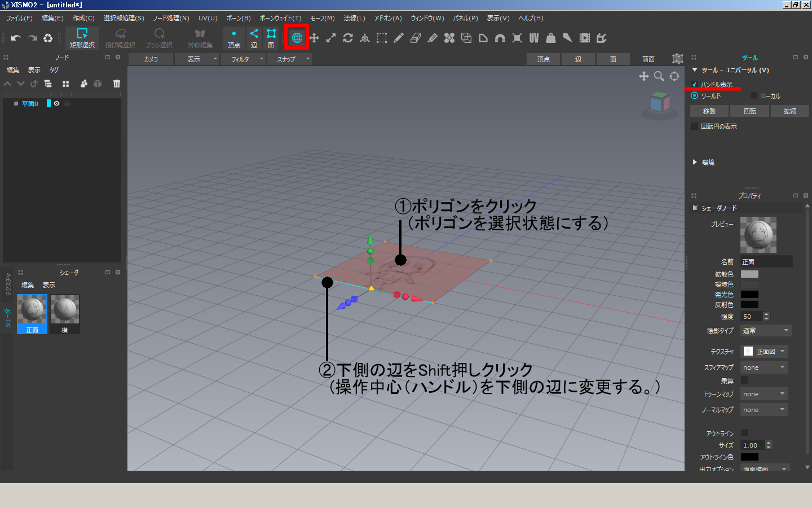The width and height of the screenshot is (812, 508).
Task: Click the filmstrip animation tool icon
Action: (585, 38)
